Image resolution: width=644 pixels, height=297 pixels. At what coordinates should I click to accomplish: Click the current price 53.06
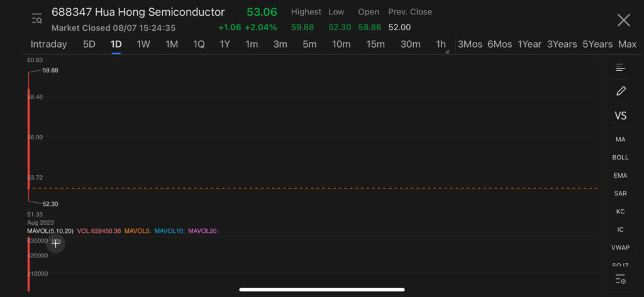[262, 13]
